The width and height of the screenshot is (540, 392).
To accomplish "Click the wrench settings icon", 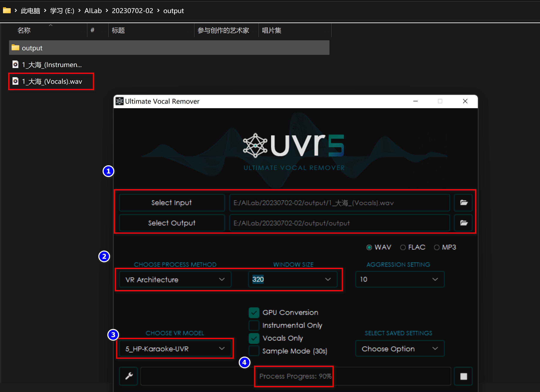I will pos(129,376).
